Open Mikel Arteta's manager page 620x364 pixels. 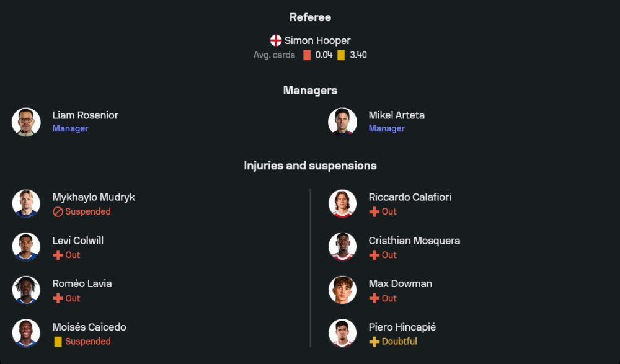[396, 115]
